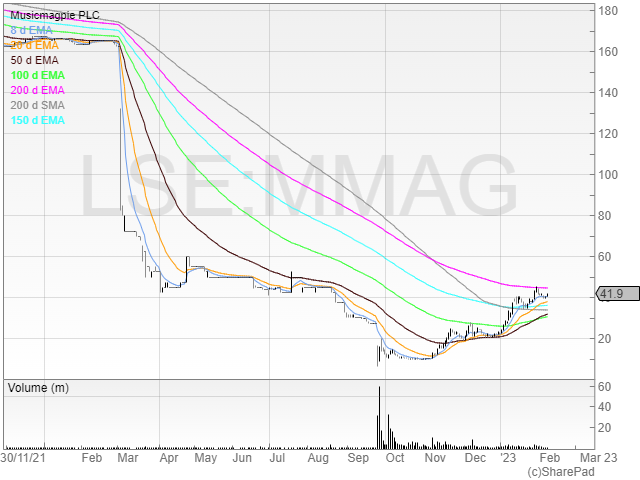Image resolution: width=640 pixels, height=480 pixels.
Task: Click the Nov month axis label
Action: (x=435, y=458)
